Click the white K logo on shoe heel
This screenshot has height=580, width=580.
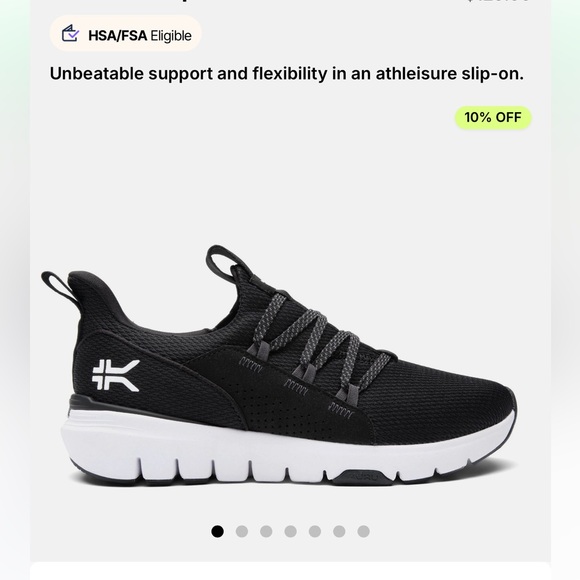[x=115, y=375]
